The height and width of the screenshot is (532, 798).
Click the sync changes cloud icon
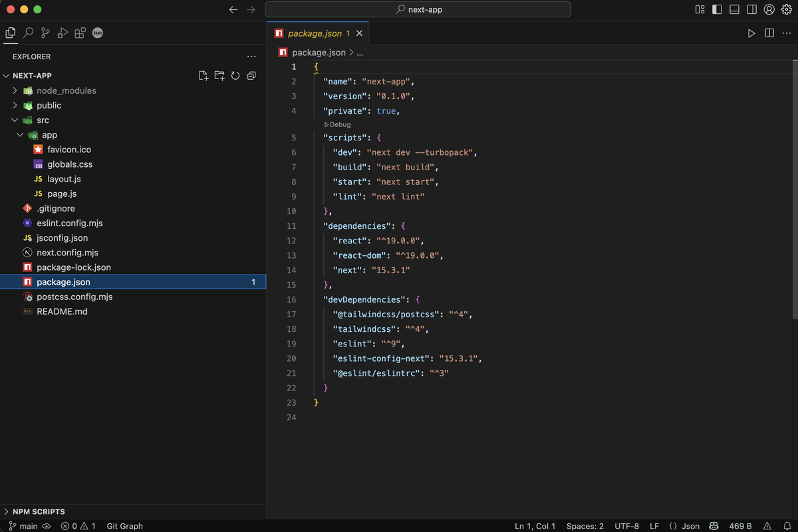pos(47,526)
